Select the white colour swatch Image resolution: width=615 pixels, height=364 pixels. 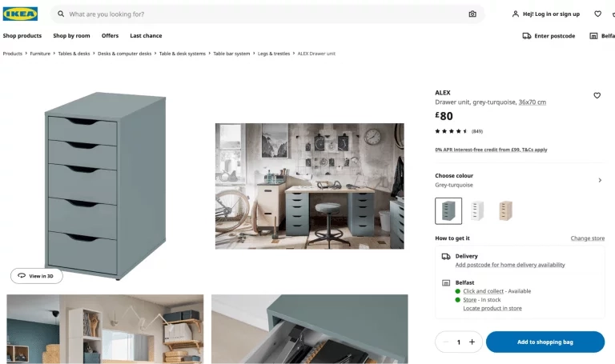point(477,210)
